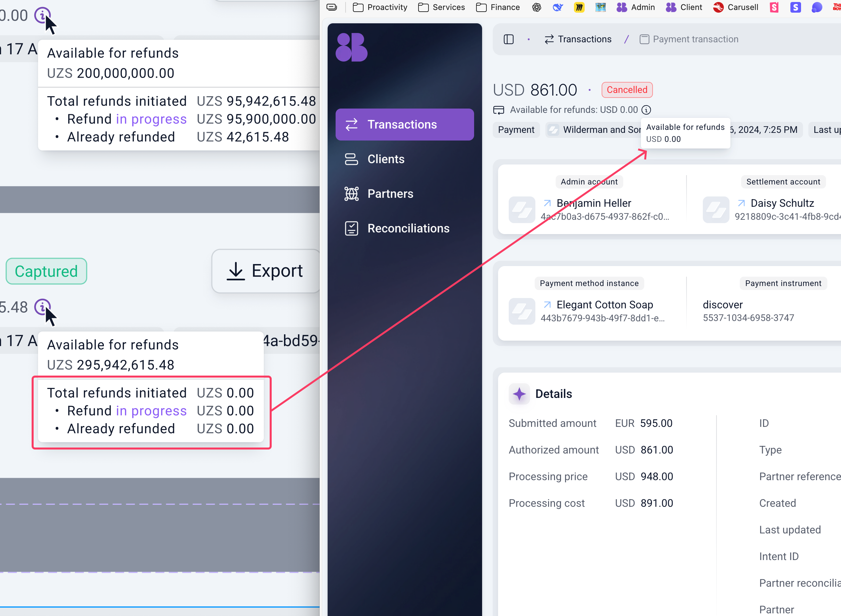
Task: Click the Reconciliations checklist icon in the sidebar
Action: [x=352, y=228]
